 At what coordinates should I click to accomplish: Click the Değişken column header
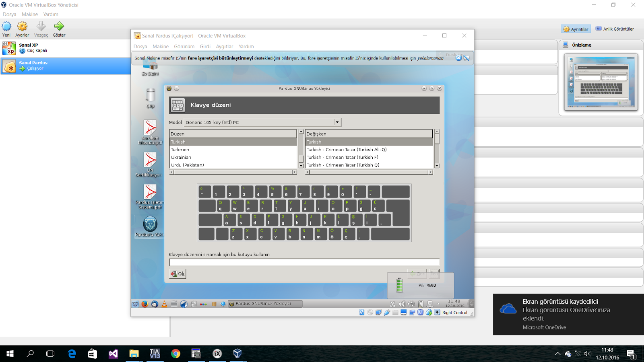[369, 134]
